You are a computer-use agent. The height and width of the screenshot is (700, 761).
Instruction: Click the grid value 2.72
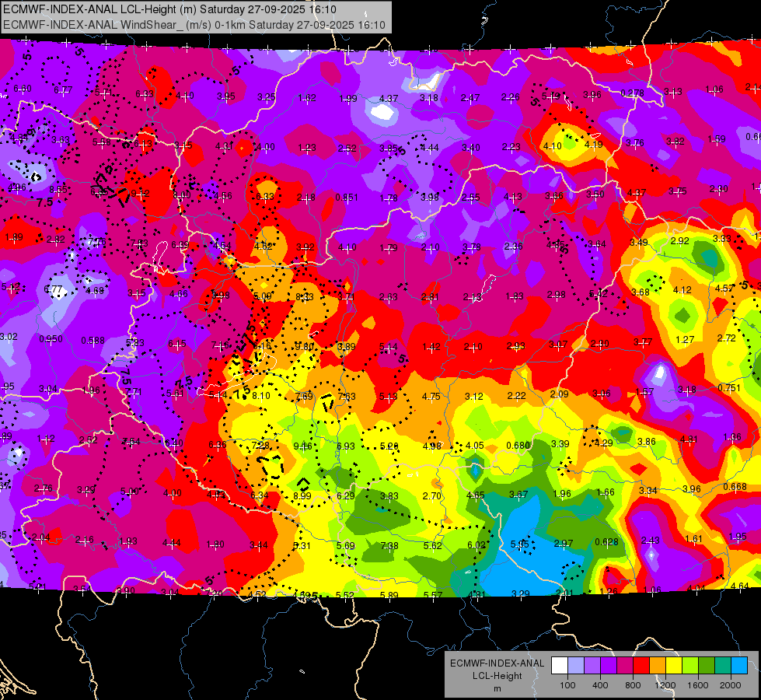727,338
